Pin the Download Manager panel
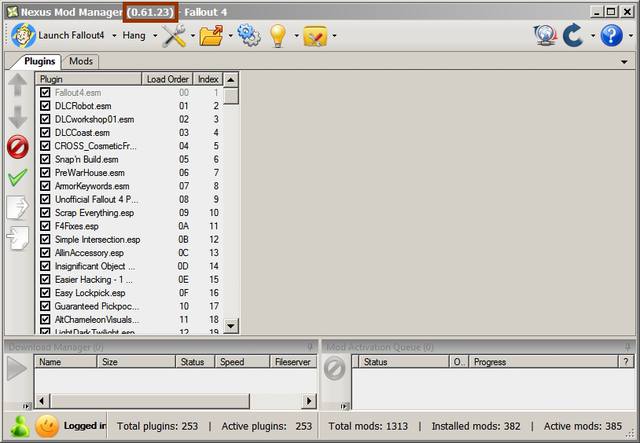The width and height of the screenshot is (640, 443). [x=310, y=347]
